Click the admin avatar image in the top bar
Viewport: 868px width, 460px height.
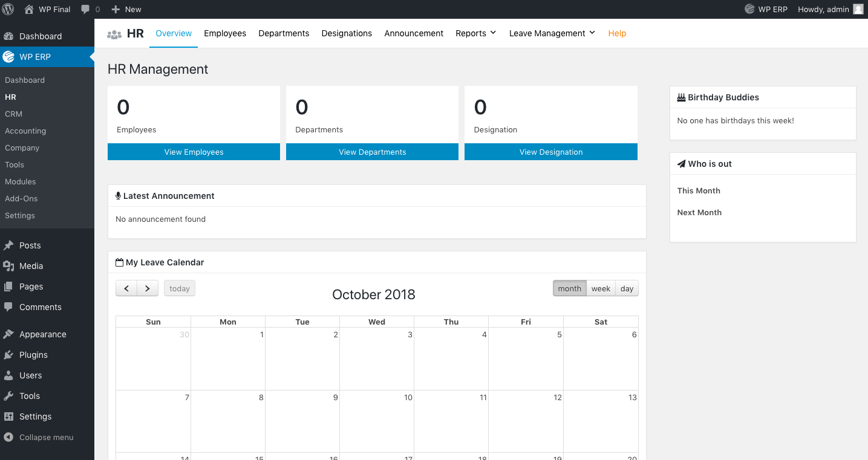coord(858,9)
